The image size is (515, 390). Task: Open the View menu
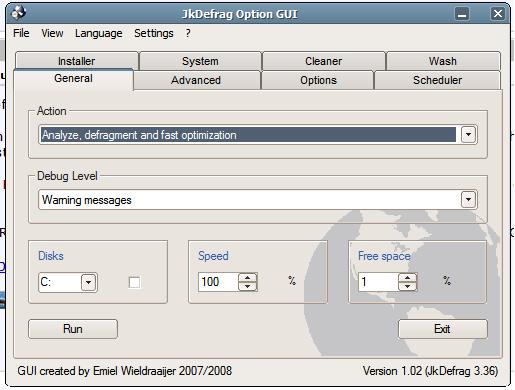click(52, 33)
